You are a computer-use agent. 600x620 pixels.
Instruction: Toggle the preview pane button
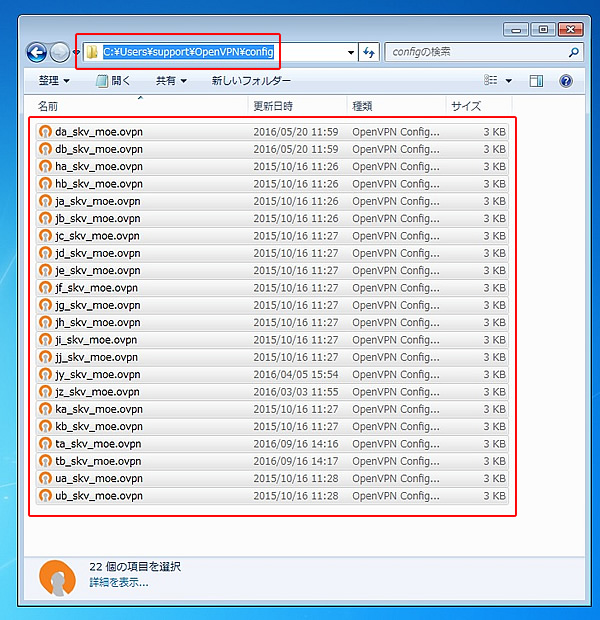[537, 81]
